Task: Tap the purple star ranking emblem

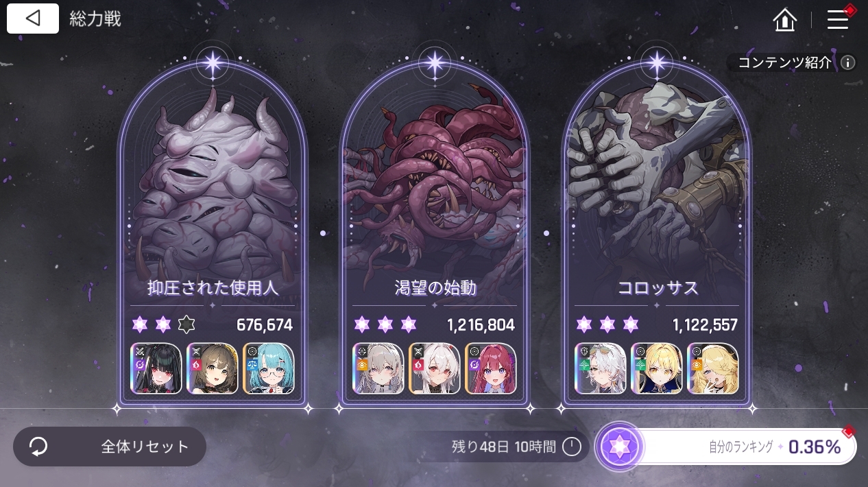Action: coord(620,447)
